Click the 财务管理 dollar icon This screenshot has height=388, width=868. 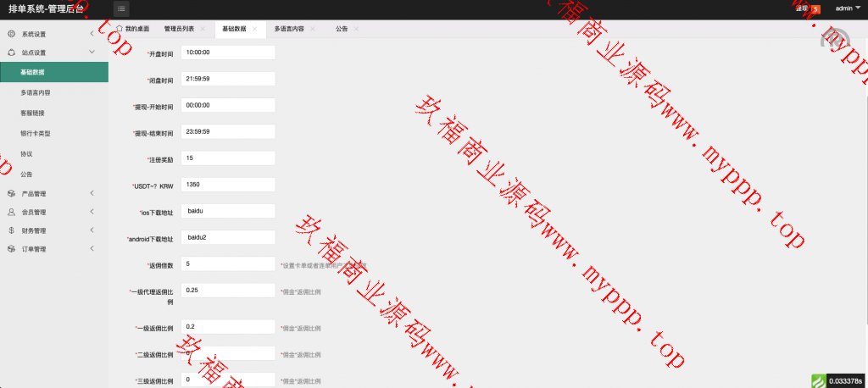(x=11, y=230)
